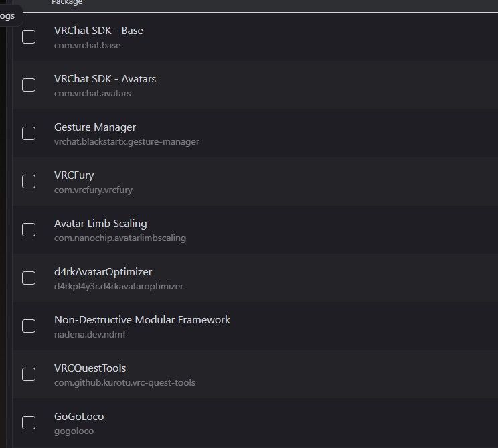Image resolution: width=498 pixels, height=448 pixels.
Task: Check Non-Destructive Modular Framework checkbox
Action: [x=29, y=326]
